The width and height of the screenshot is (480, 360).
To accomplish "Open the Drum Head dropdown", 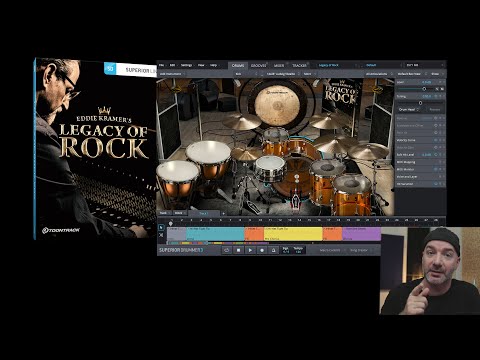I will [x=410, y=109].
